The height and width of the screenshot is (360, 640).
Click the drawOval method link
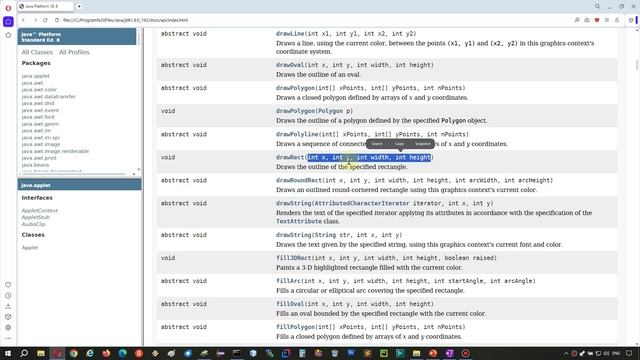(290, 65)
